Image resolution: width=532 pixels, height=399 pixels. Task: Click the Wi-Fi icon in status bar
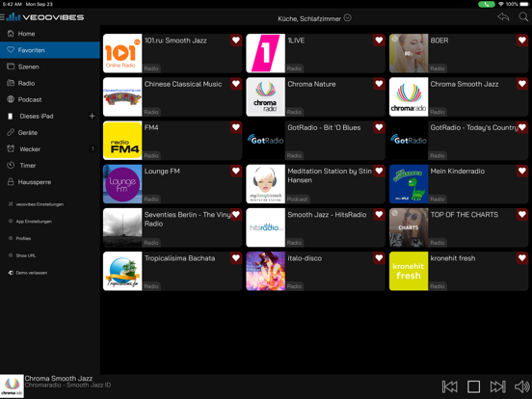(501, 4)
